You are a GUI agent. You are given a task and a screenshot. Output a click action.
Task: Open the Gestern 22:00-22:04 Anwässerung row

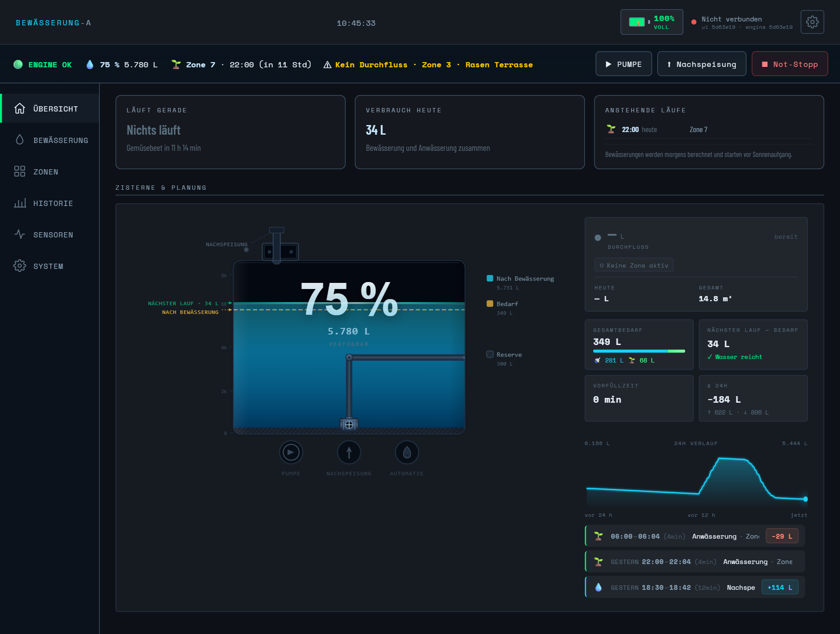[x=695, y=562]
